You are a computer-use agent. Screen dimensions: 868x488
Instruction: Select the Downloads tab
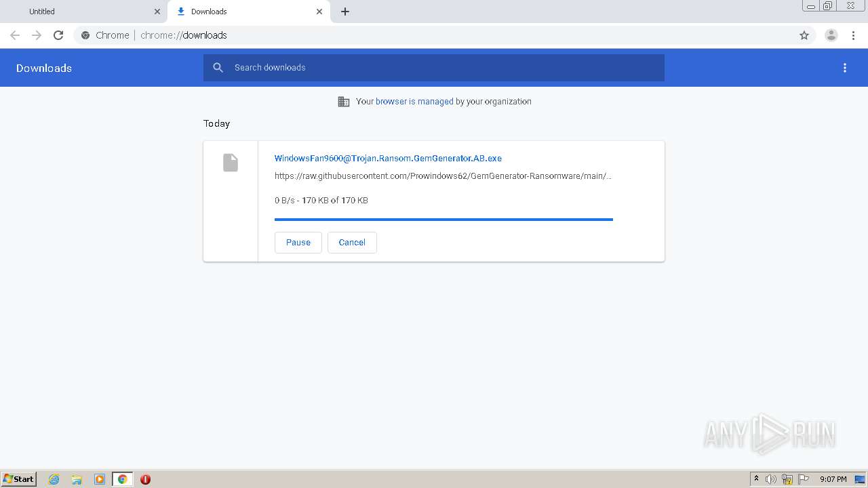(249, 12)
